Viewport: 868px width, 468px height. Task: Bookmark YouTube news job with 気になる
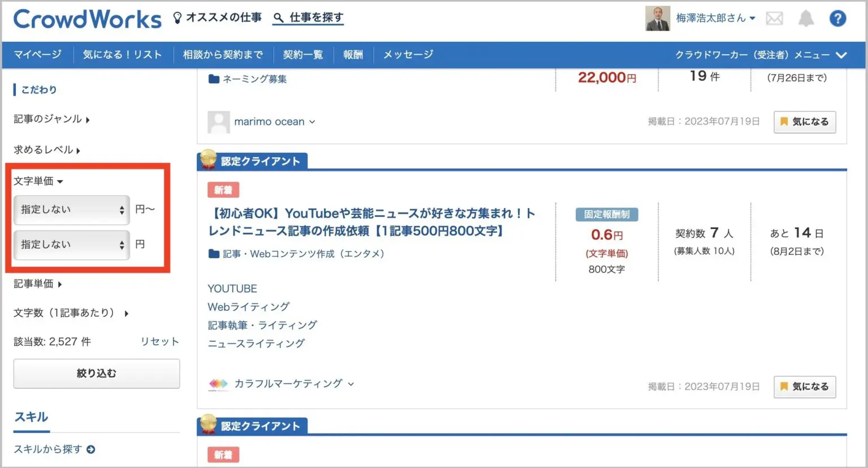click(804, 387)
